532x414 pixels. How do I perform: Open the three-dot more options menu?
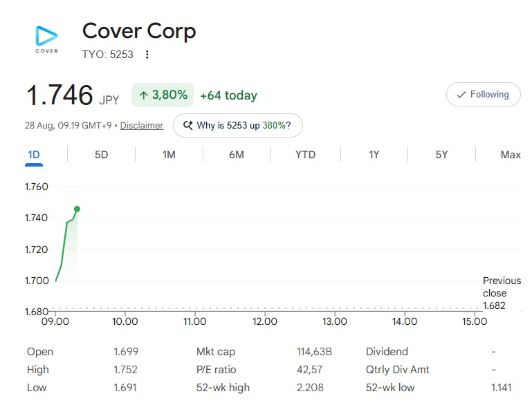click(147, 55)
